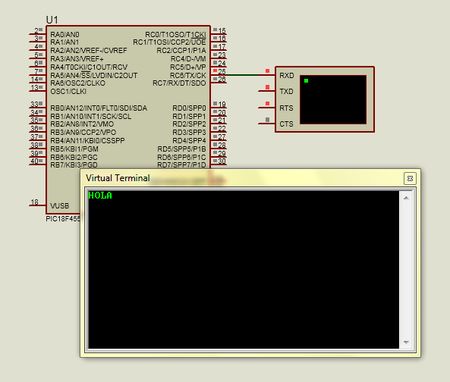Select the RC7/RX/DT/SDO pin label
Viewport: 450px width, 382px height.
(x=179, y=83)
